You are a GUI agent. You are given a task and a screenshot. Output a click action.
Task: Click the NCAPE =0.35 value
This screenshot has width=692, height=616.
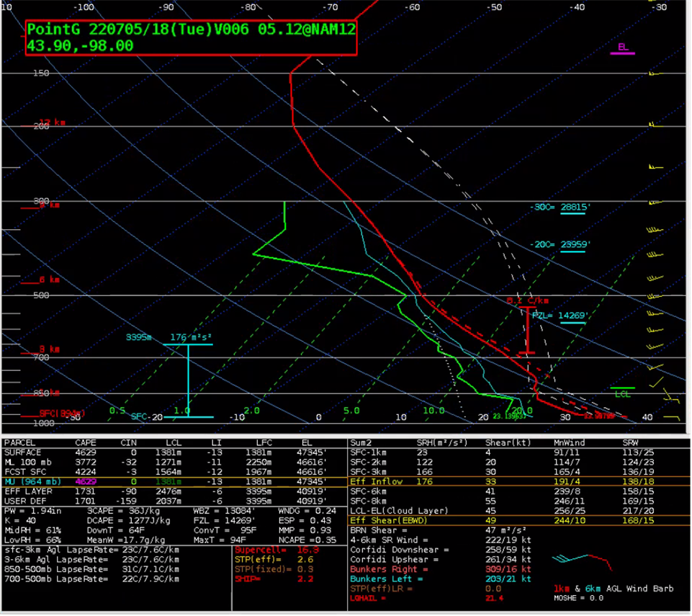click(x=307, y=540)
